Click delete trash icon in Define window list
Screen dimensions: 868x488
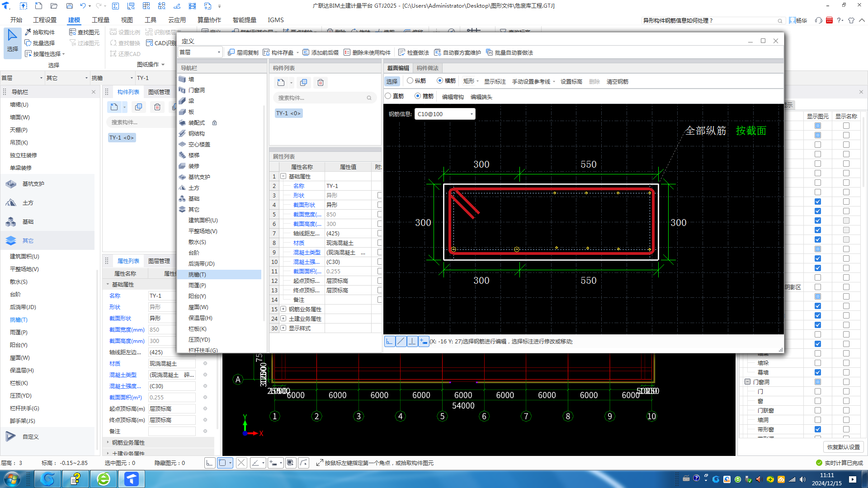[x=321, y=82]
